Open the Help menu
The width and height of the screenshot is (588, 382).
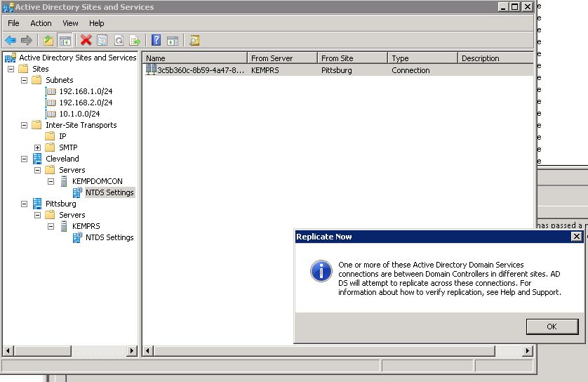coord(96,23)
